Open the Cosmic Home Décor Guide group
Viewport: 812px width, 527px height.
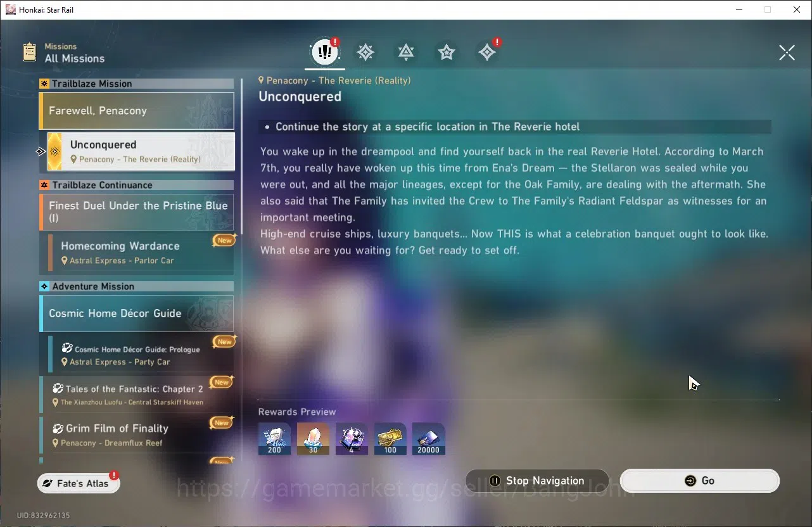click(137, 314)
